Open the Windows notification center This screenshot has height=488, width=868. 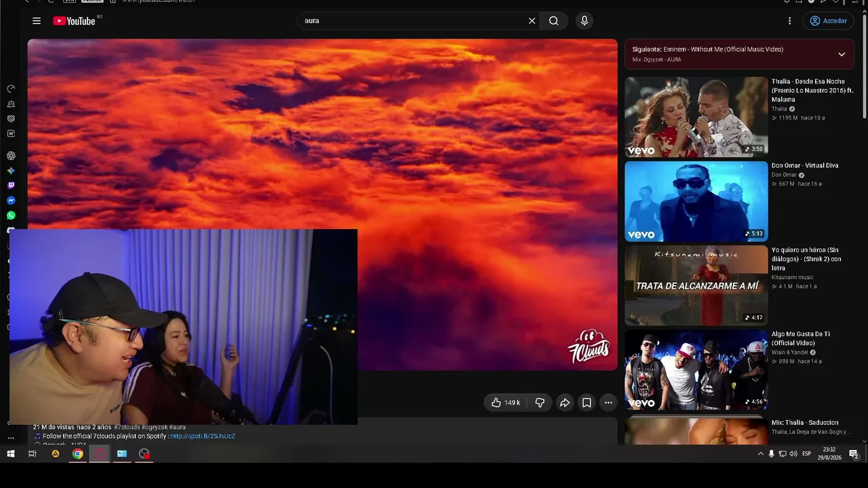click(854, 453)
